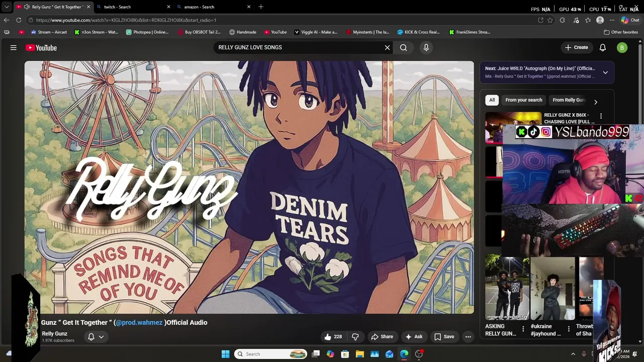The width and height of the screenshot is (644, 362).
Task: Open KICK & Cross Real bookmark
Action: (x=418, y=32)
